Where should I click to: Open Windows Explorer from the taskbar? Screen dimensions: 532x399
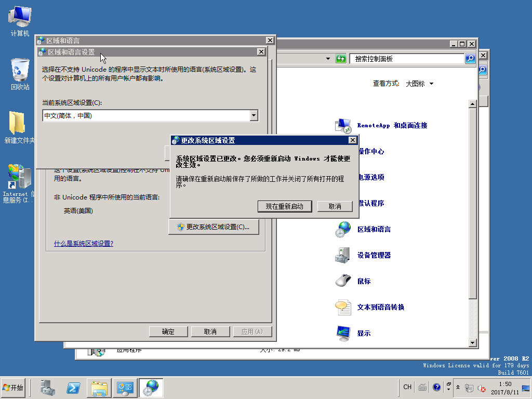99,388
